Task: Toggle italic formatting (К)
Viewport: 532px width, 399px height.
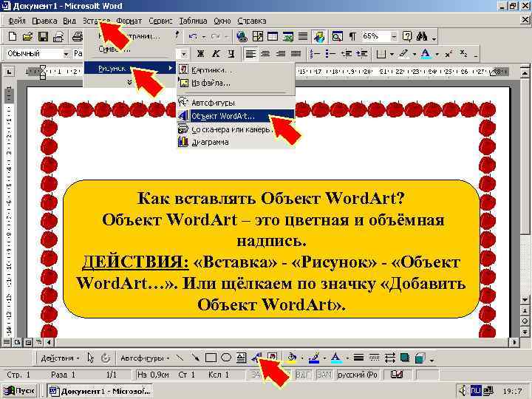Action: (x=216, y=54)
